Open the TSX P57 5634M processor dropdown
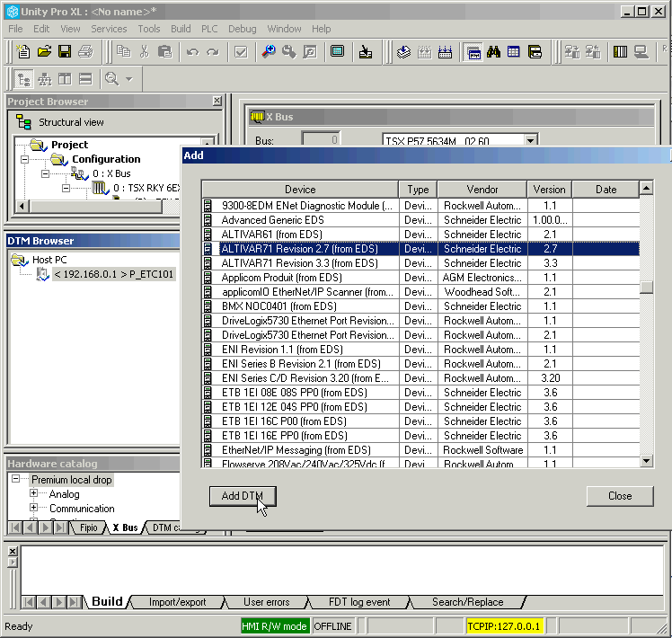Image resolution: width=672 pixels, height=638 pixels. (x=530, y=140)
